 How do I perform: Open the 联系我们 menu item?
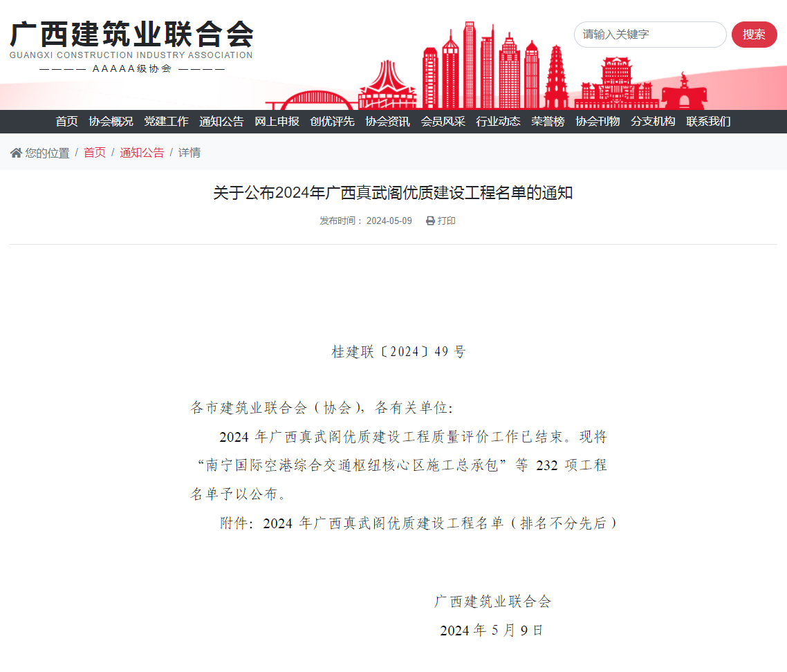[x=708, y=122]
